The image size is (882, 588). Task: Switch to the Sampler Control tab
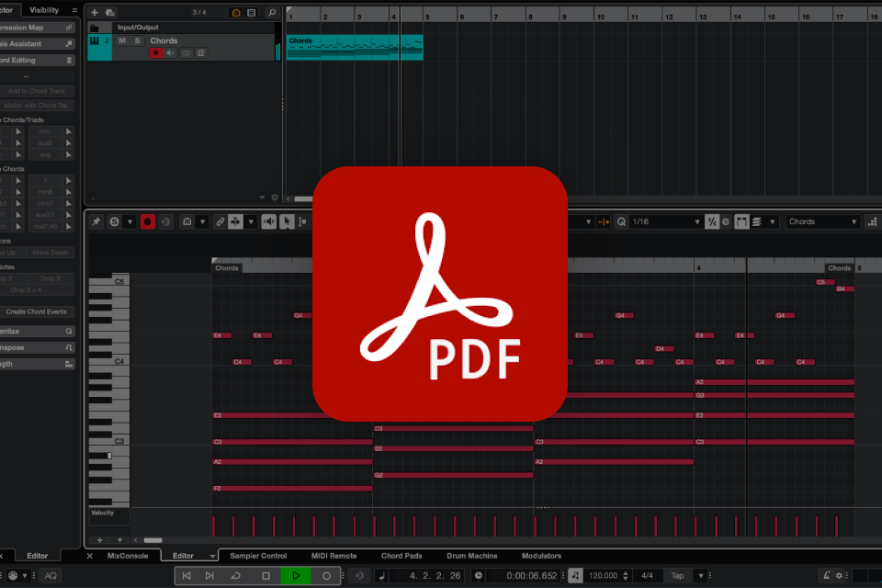(x=258, y=556)
